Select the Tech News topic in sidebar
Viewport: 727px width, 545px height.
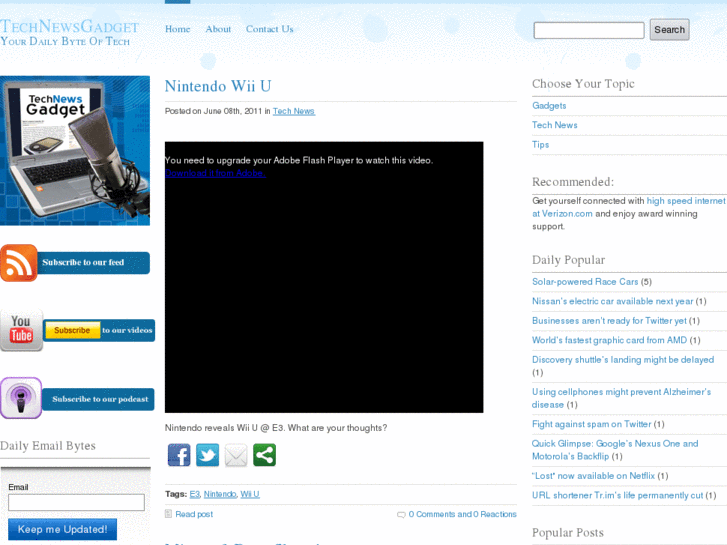tap(555, 125)
